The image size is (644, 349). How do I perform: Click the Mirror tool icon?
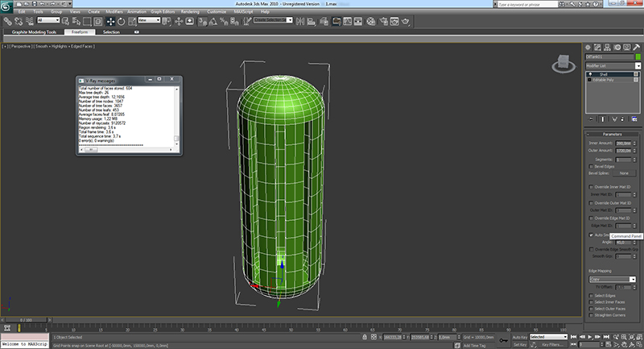[x=300, y=21]
